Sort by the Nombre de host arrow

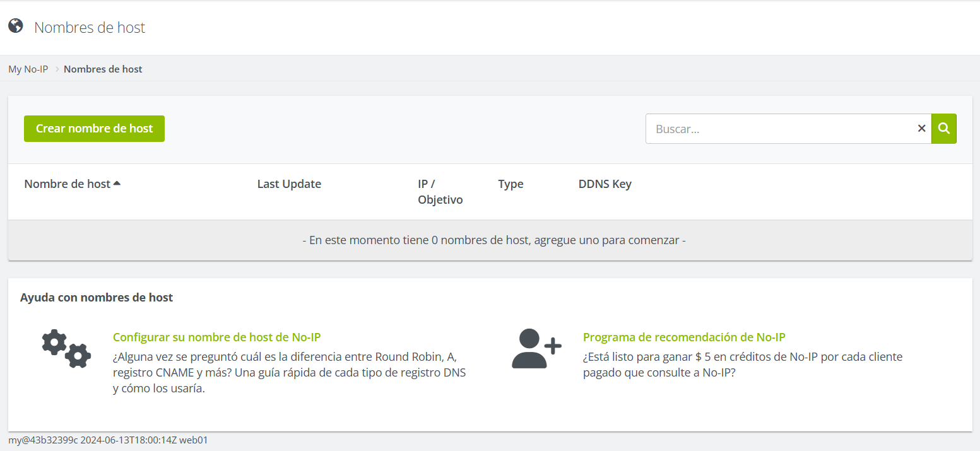click(x=117, y=184)
